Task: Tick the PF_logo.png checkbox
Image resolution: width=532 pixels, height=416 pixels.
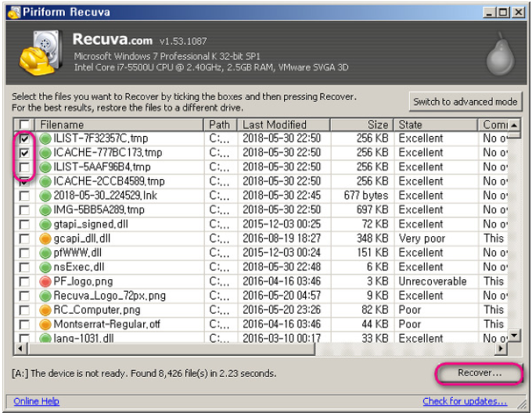Action: pos(24,282)
